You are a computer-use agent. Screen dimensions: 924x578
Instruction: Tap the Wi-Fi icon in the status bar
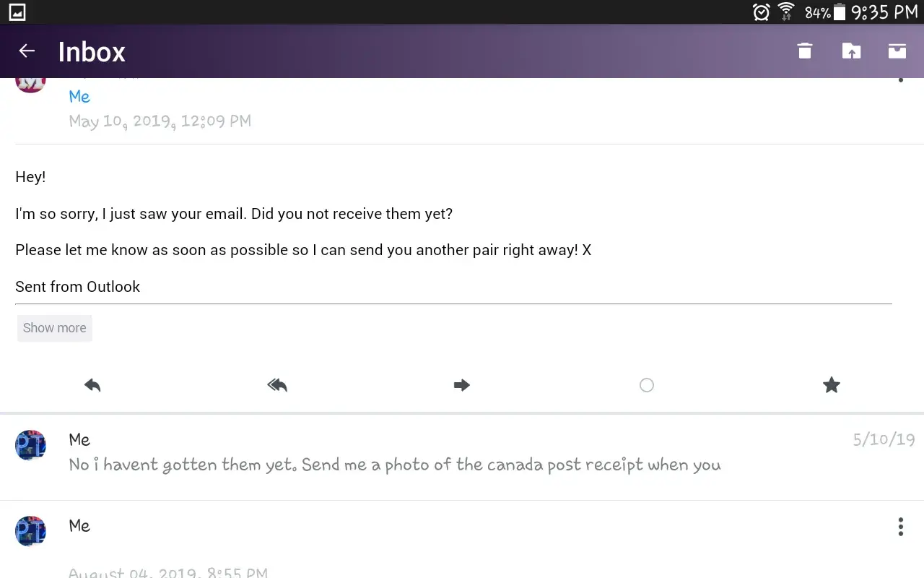(786, 12)
